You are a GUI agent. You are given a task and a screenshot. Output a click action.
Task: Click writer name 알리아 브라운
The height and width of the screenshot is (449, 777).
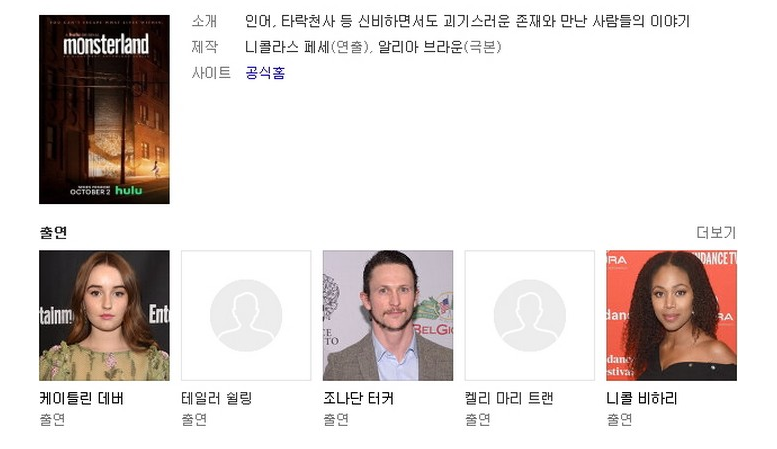click(x=420, y=47)
